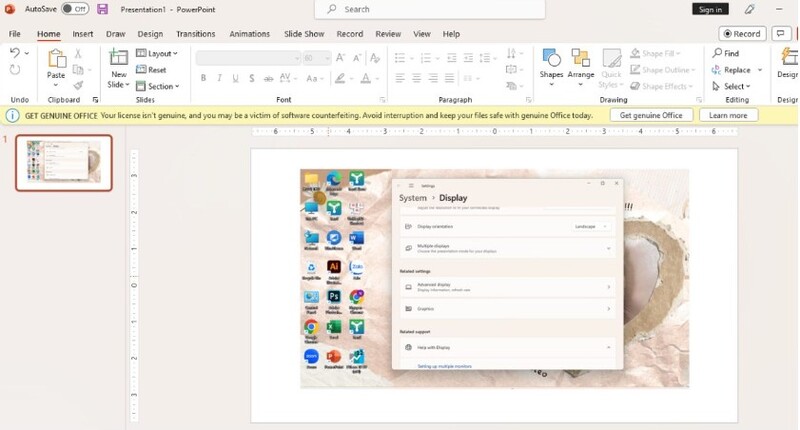800x430 pixels.
Task: Select Center alignment icon
Action: [x=416, y=78]
